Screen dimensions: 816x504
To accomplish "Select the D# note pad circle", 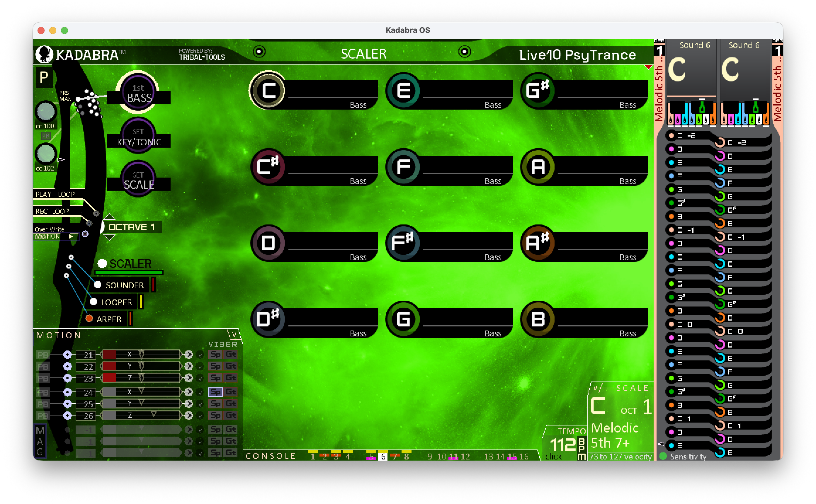I will pos(267,319).
